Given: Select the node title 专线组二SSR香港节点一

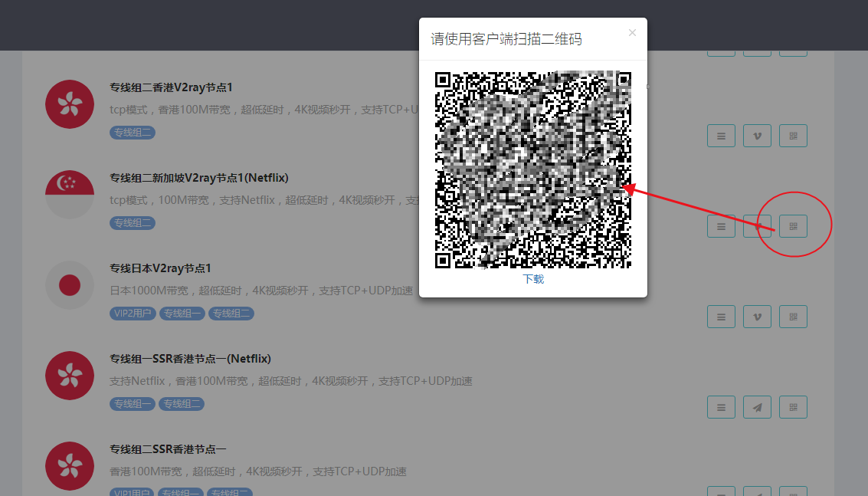Looking at the screenshot, I should pos(168,449).
